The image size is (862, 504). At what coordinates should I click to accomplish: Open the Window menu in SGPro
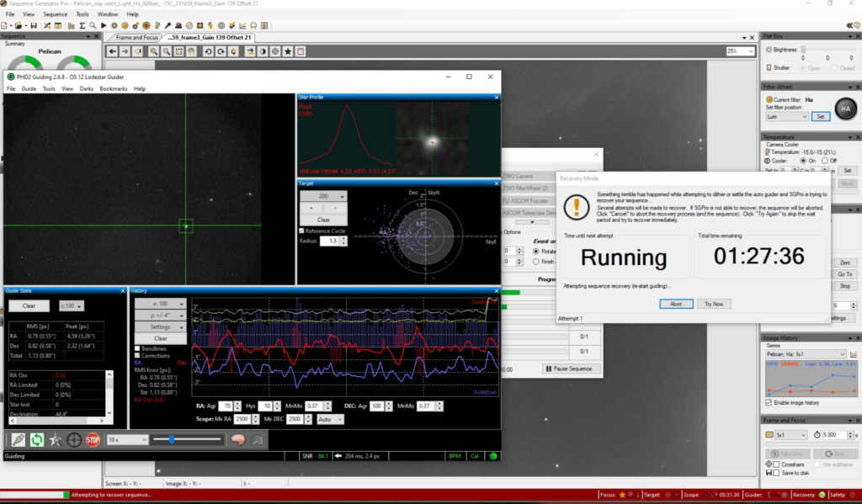click(x=107, y=14)
